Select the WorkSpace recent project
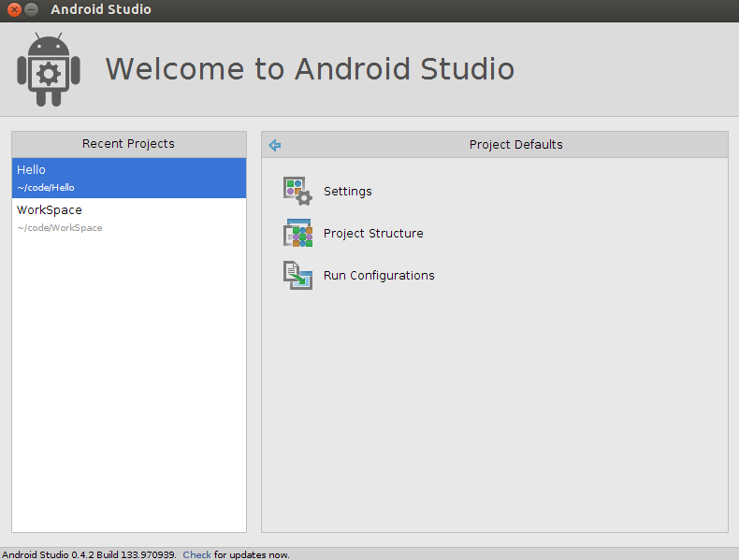 point(129,218)
